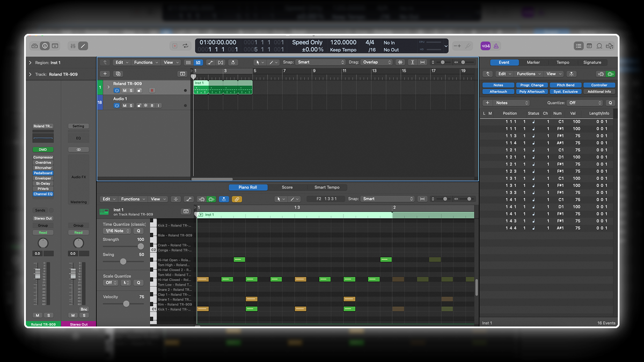Switch to the Score editor tab
This screenshot has width=644, height=362.
[x=287, y=187]
